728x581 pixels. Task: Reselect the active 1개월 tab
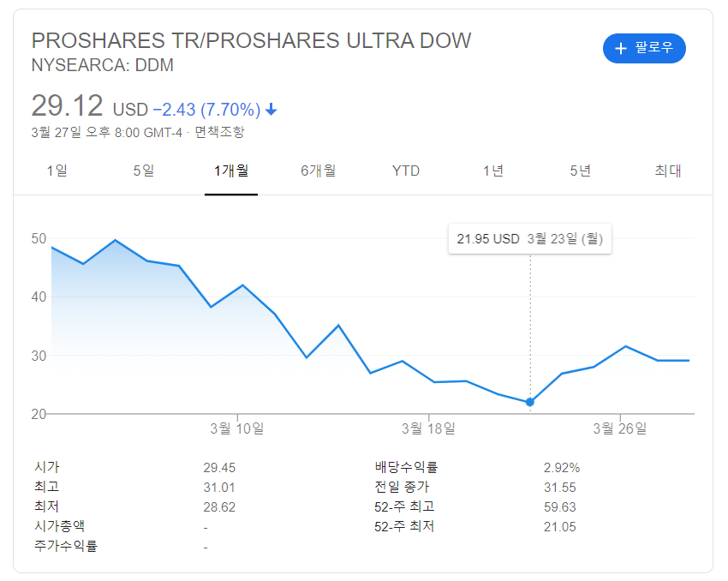(230, 171)
